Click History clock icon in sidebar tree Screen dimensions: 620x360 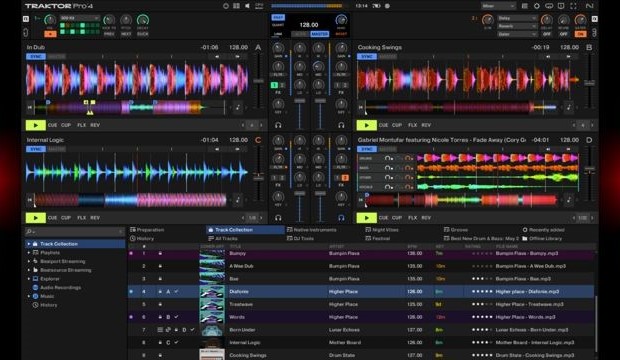(35, 305)
